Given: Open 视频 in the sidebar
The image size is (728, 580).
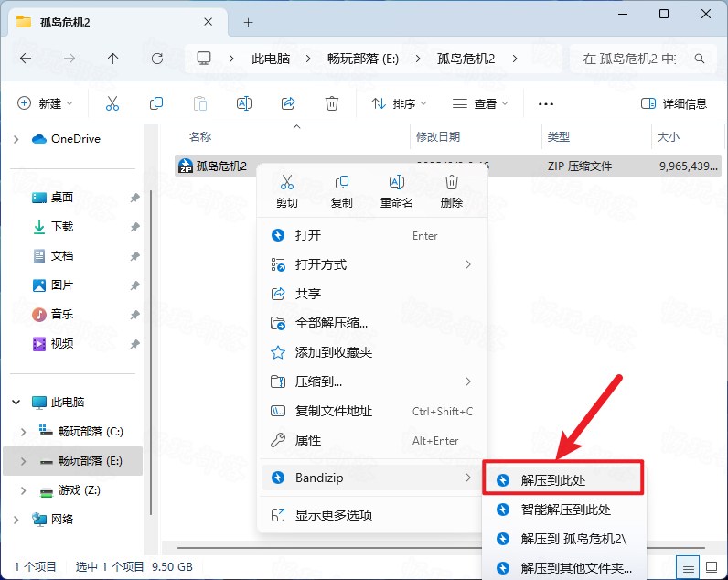Looking at the screenshot, I should (52, 344).
